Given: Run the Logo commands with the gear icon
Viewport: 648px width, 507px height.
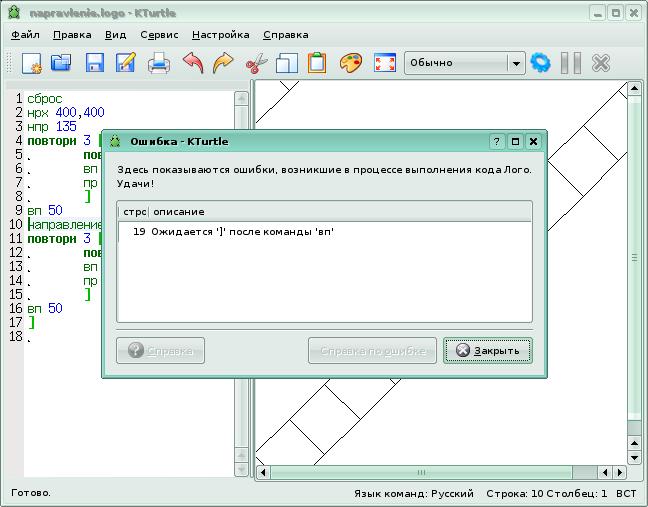Looking at the screenshot, I should [541, 63].
